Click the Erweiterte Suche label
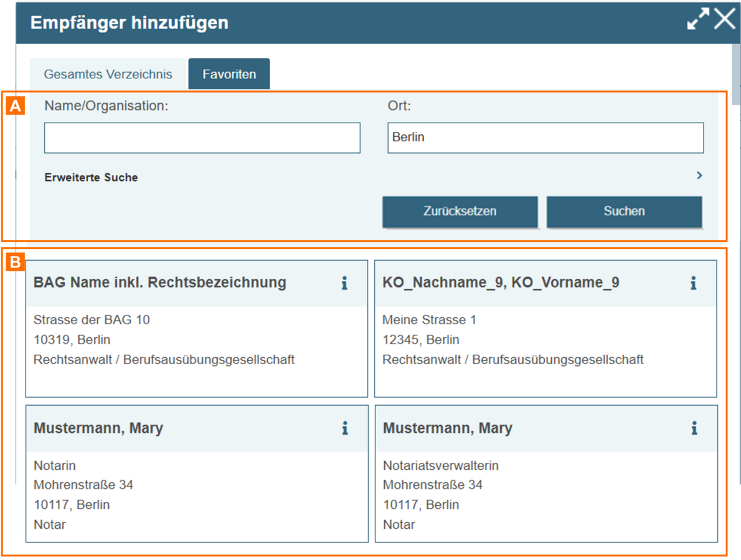Screen dimensions: 741x560 point(92,177)
